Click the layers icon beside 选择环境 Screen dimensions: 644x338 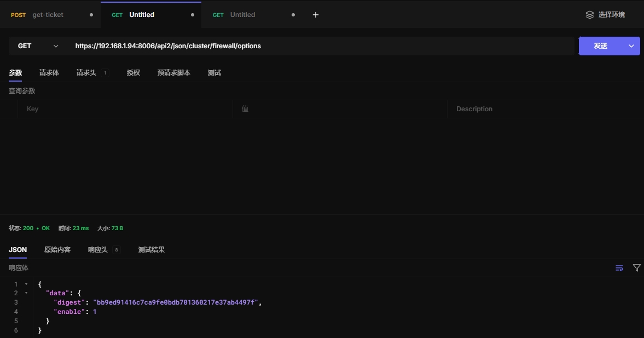[x=589, y=15]
